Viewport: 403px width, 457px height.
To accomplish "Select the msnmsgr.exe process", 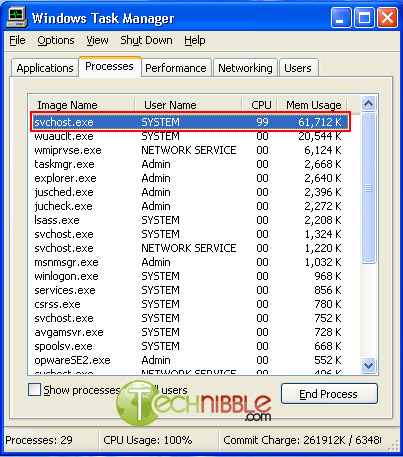I will (x=190, y=262).
